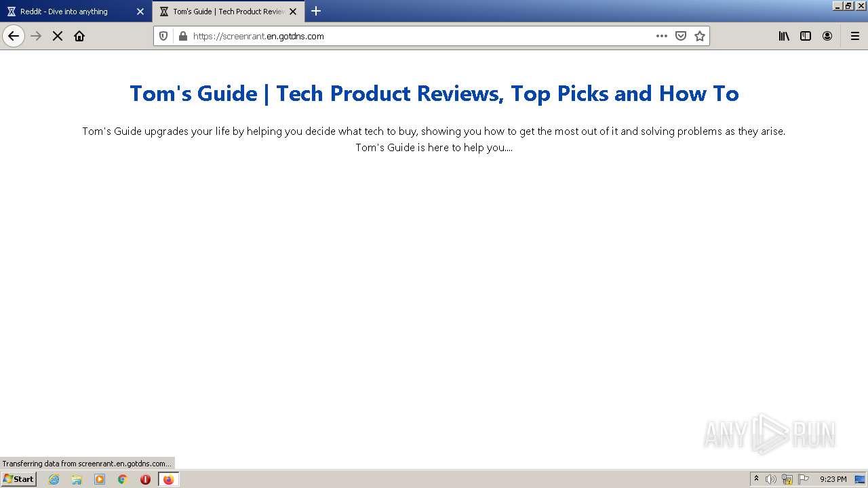Open the volume speaker tray icon
This screenshot has height=488, width=868.
click(x=771, y=479)
